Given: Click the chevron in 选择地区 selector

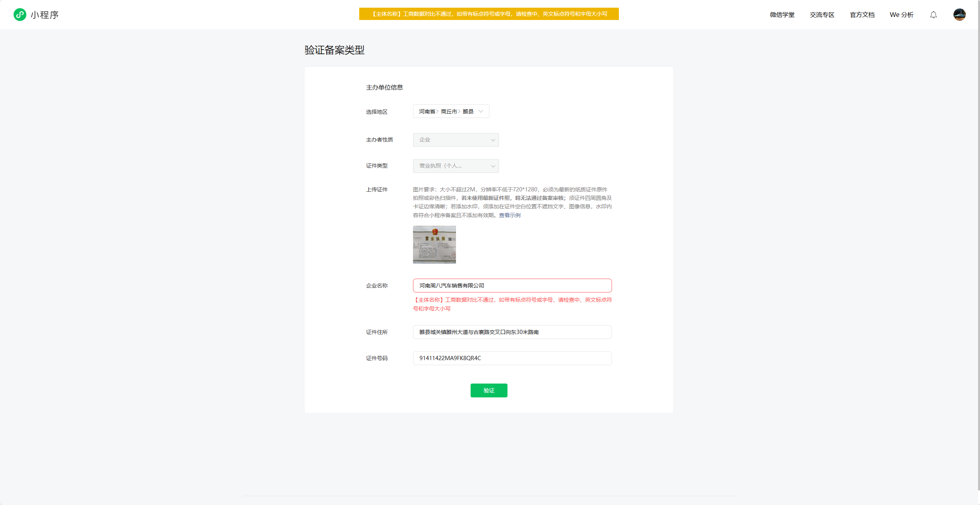Looking at the screenshot, I should pyautogui.click(x=481, y=111).
